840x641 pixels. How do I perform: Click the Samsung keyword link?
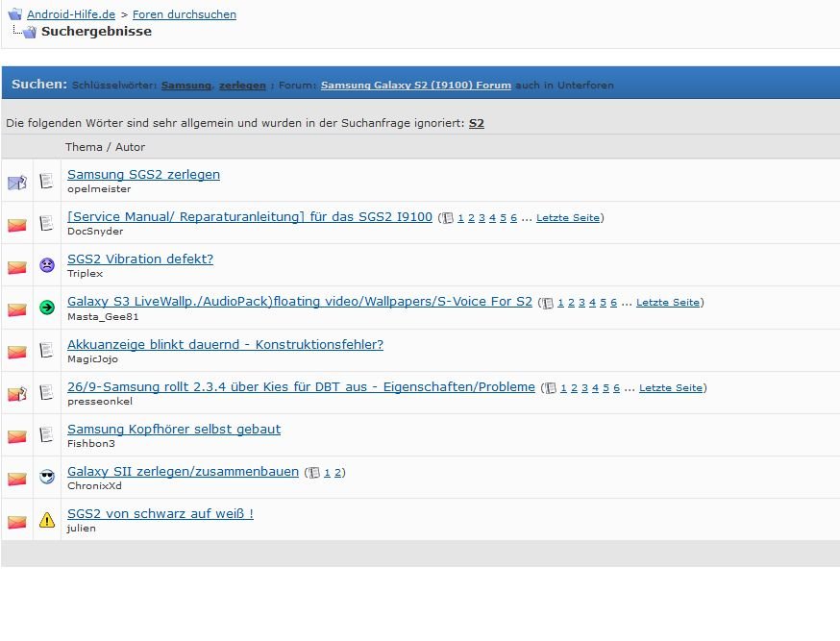(185, 86)
